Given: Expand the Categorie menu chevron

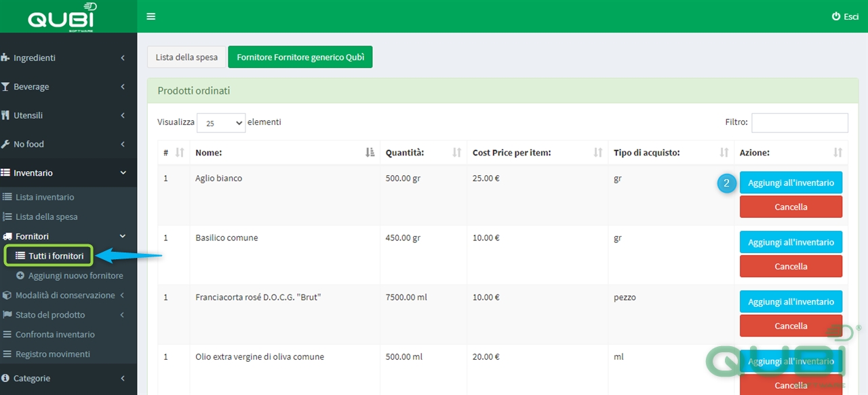Looking at the screenshot, I should (123, 378).
